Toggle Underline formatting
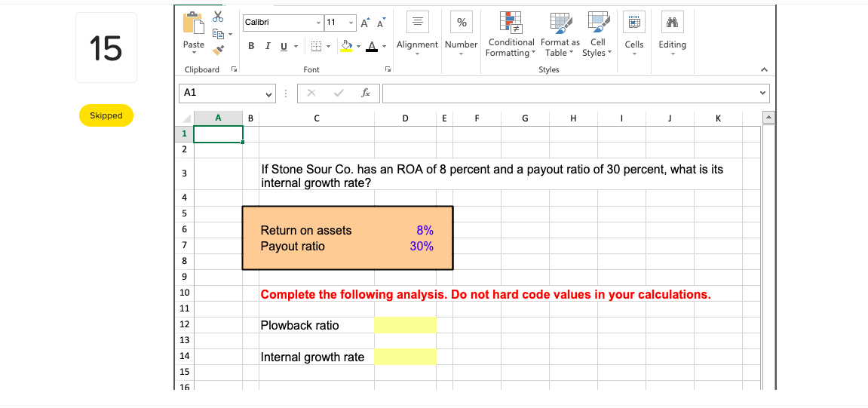This screenshot has height=408, width=868. tap(284, 45)
